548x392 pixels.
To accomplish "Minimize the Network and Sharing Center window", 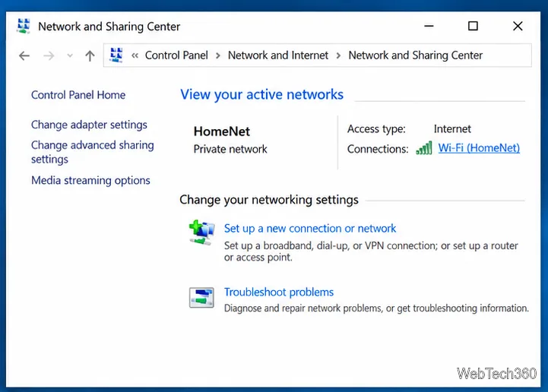I will tap(429, 26).
